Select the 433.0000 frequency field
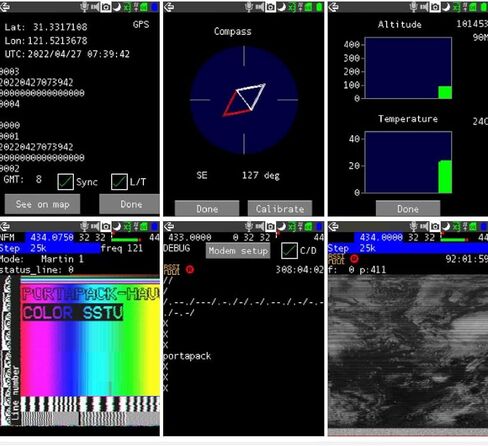 190,237
